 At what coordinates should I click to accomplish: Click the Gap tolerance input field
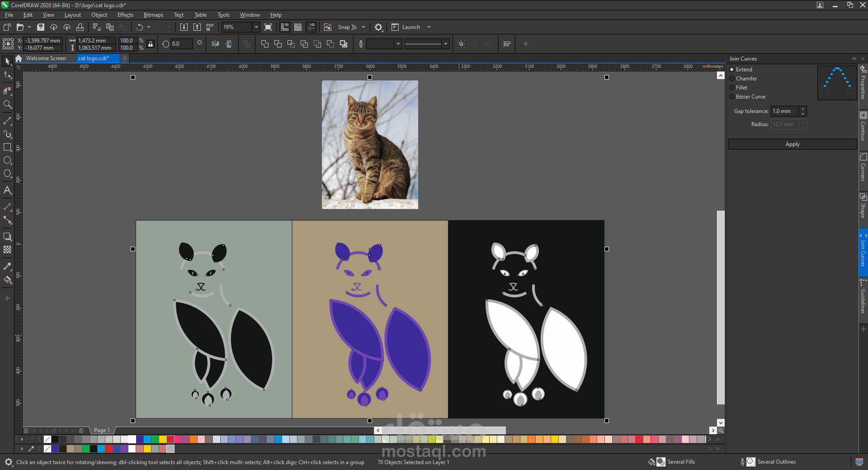[784, 111]
